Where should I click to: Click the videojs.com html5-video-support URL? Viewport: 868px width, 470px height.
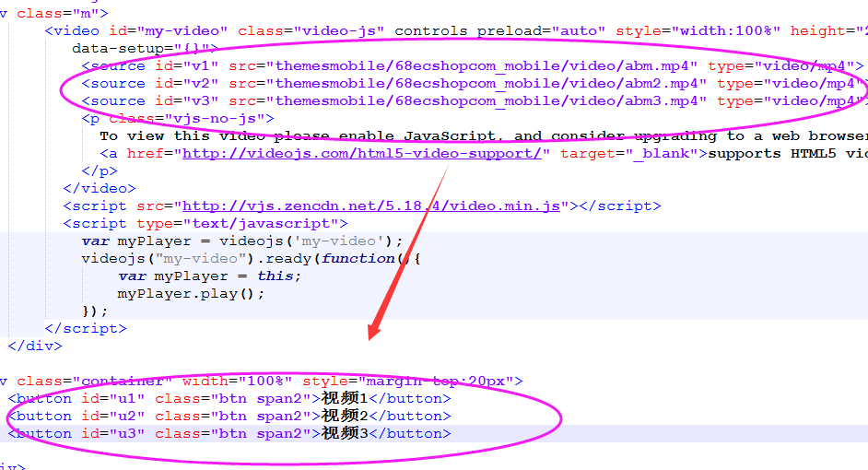point(362,153)
